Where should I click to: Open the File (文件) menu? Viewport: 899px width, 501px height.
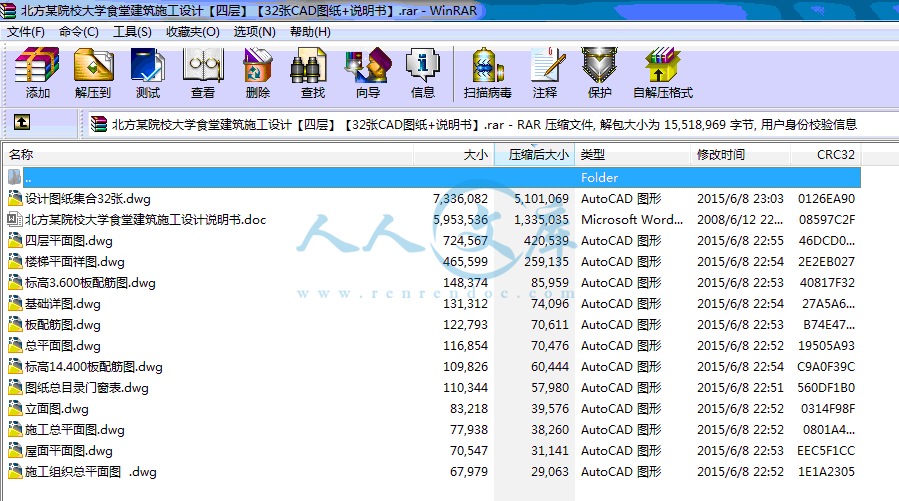click(26, 32)
